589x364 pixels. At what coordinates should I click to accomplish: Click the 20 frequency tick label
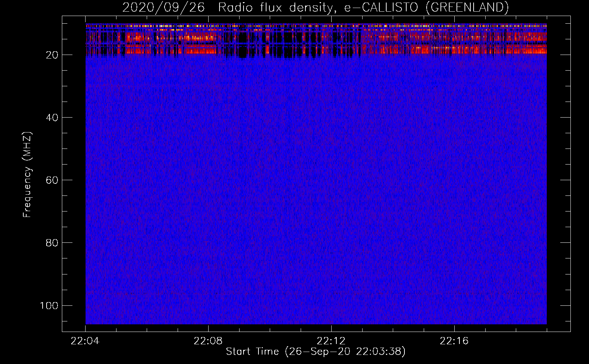click(52, 55)
